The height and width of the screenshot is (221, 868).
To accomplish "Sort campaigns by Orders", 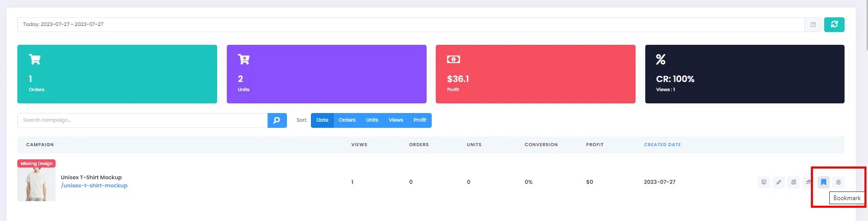I will 347,120.
